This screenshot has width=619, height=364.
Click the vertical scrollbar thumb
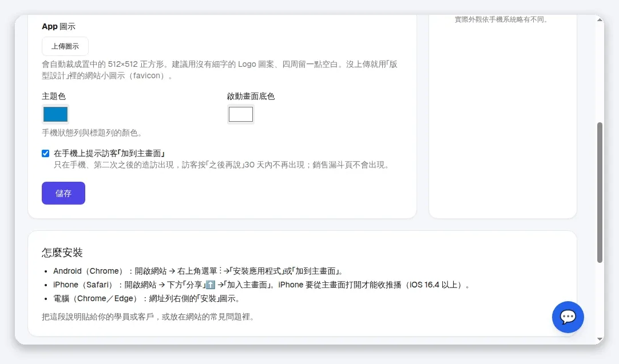[600, 193]
